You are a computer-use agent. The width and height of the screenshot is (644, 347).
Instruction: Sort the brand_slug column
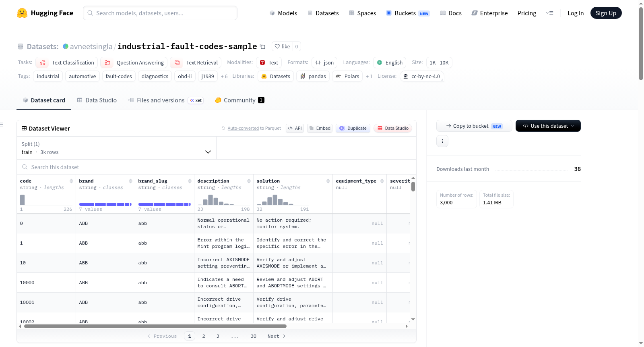click(190, 181)
